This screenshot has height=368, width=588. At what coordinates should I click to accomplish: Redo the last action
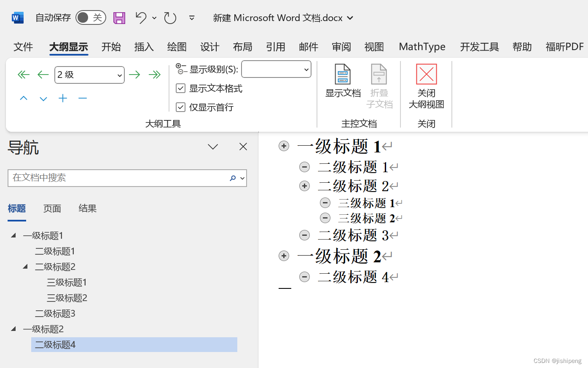pos(170,18)
